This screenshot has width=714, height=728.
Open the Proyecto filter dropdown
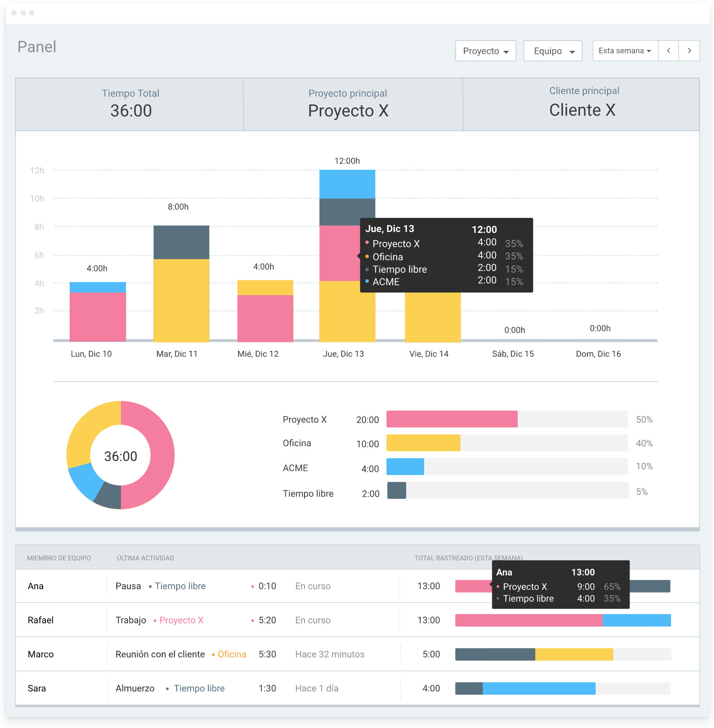point(485,51)
